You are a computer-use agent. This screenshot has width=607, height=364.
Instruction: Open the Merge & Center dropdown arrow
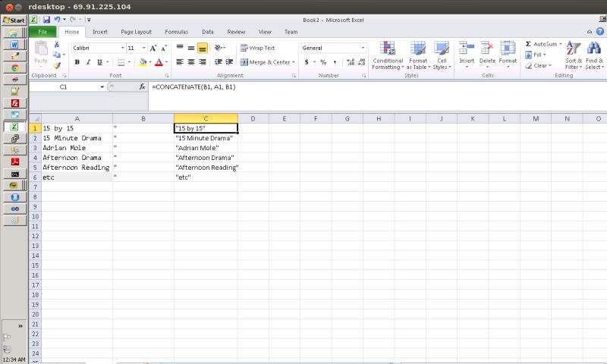294,62
